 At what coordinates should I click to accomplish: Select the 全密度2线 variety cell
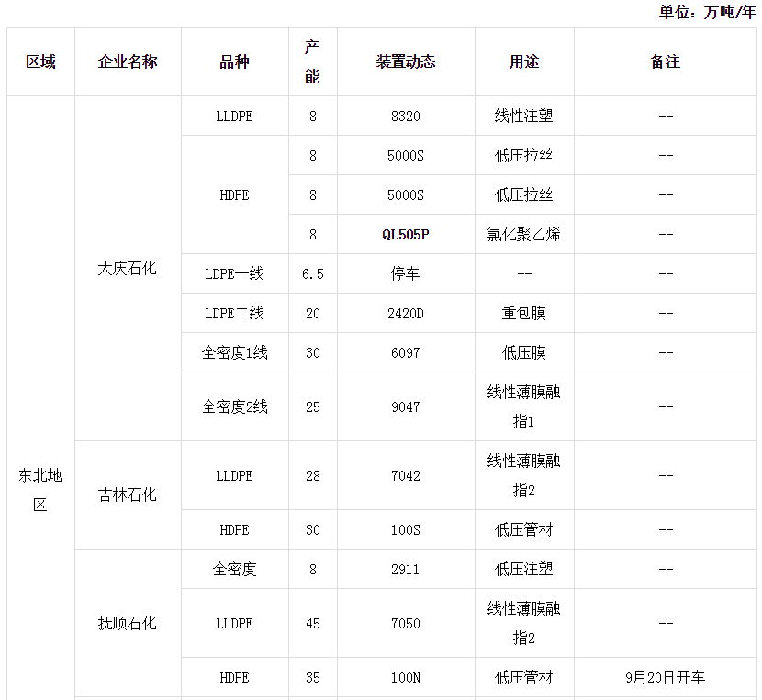click(x=235, y=406)
